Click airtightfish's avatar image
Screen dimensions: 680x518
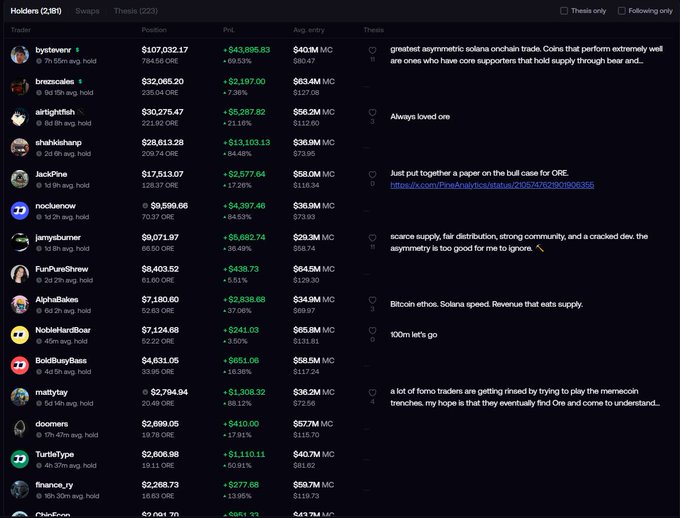[x=20, y=117]
